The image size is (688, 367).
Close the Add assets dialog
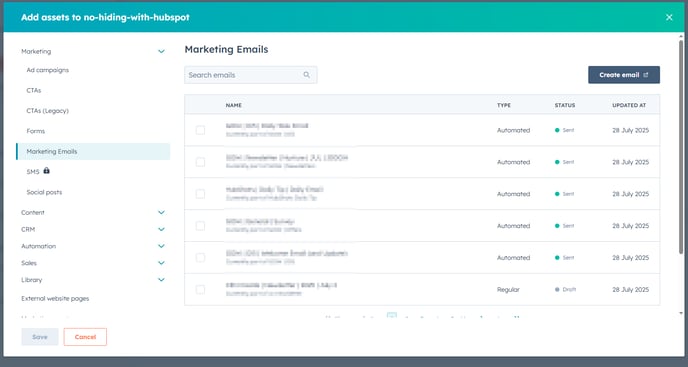[669, 17]
